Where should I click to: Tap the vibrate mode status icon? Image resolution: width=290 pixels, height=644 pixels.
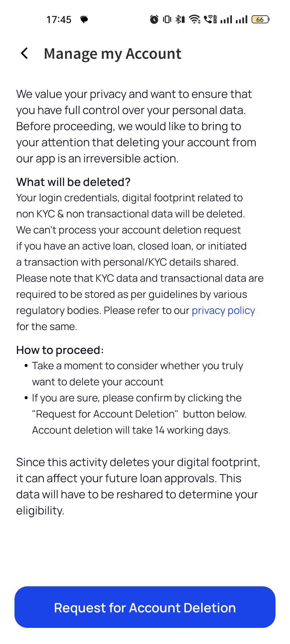pos(167,19)
